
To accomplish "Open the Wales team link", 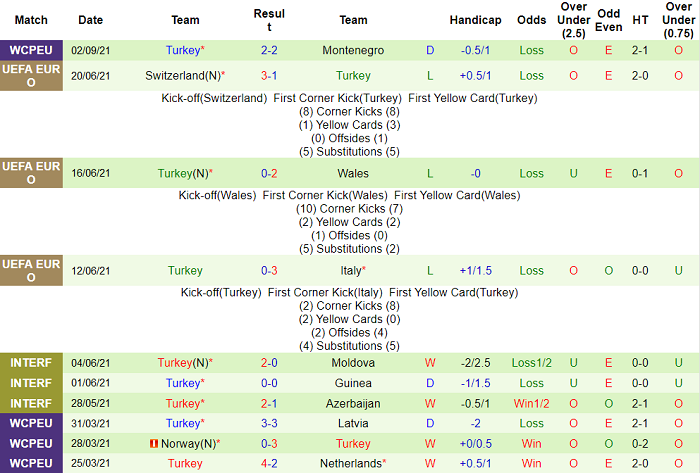I will [353, 173].
